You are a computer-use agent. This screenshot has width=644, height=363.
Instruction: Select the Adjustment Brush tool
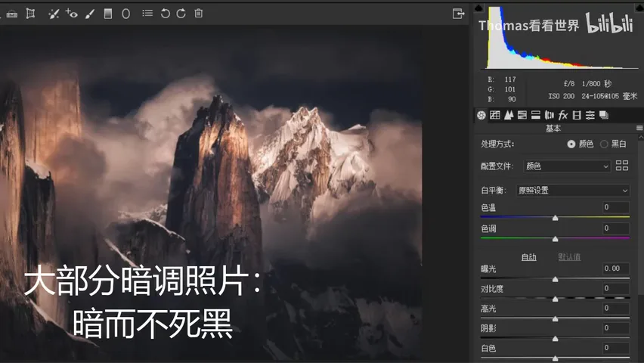[x=89, y=14]
